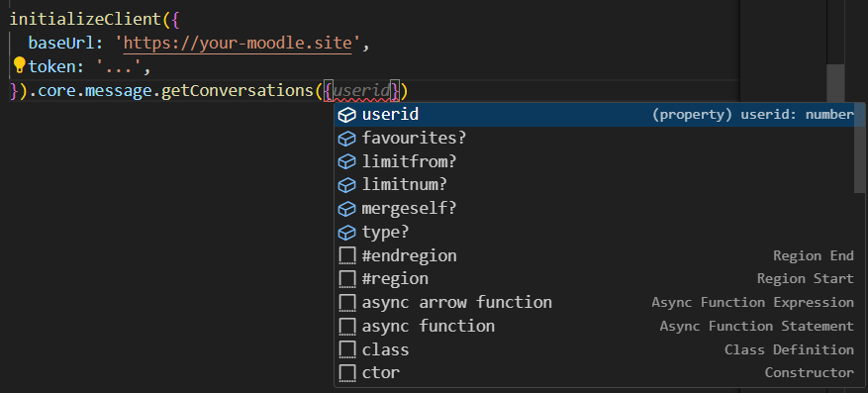Viewport: 868px width, 393px height.
Task: Click the snippet icon beside async function
Action: (347, 327)
